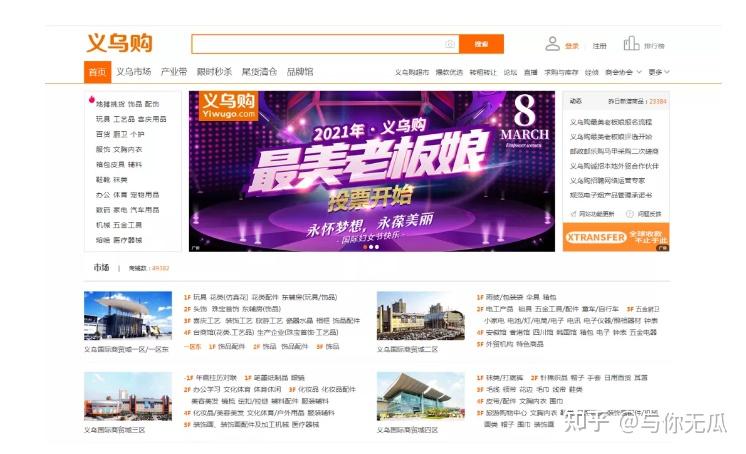Click the 网站功能更新 icon in news panel
Screen dimensions: 746x454
point(573,214)
